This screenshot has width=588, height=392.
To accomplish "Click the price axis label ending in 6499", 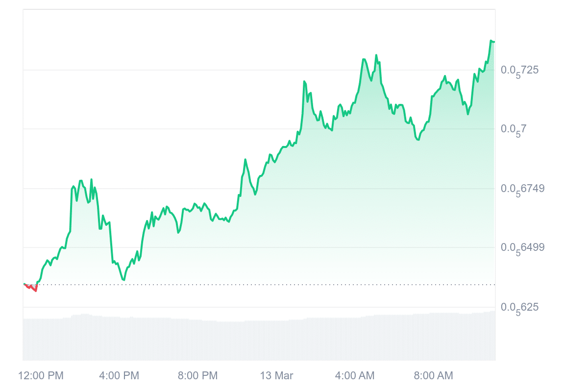I will (x=522, y=247).
